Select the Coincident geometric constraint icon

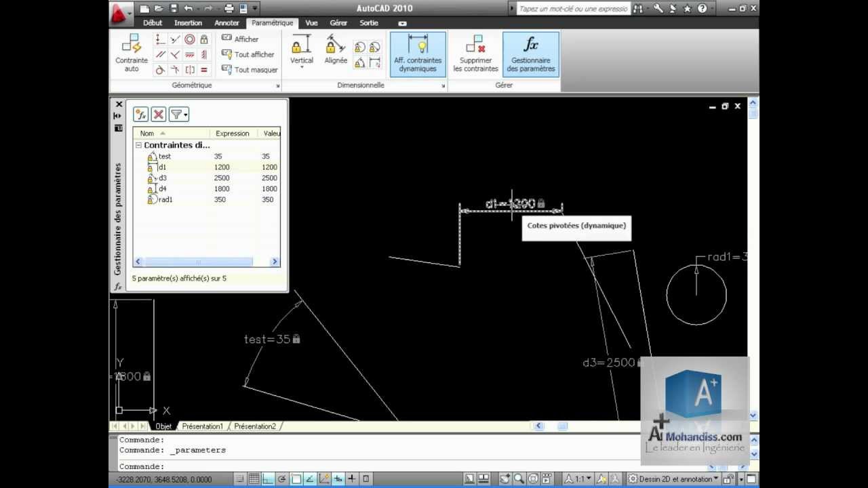point(160,39)
